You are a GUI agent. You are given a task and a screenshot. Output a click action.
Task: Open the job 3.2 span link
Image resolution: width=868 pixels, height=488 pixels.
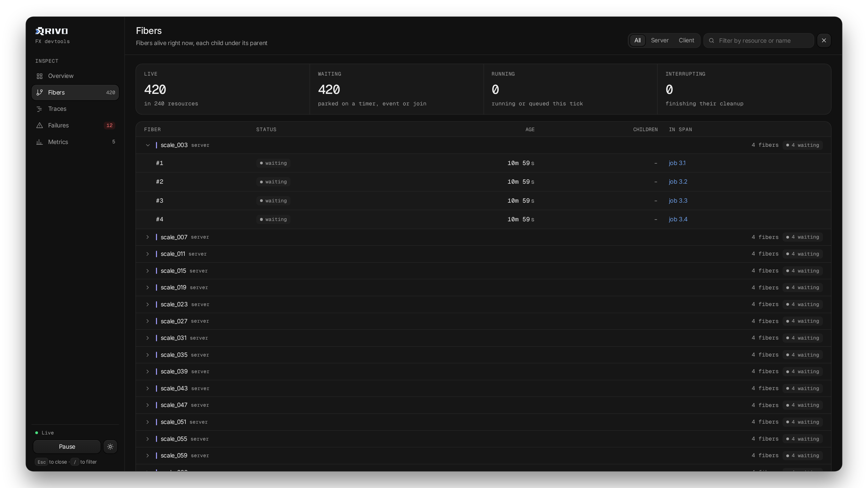pos(678,182)
